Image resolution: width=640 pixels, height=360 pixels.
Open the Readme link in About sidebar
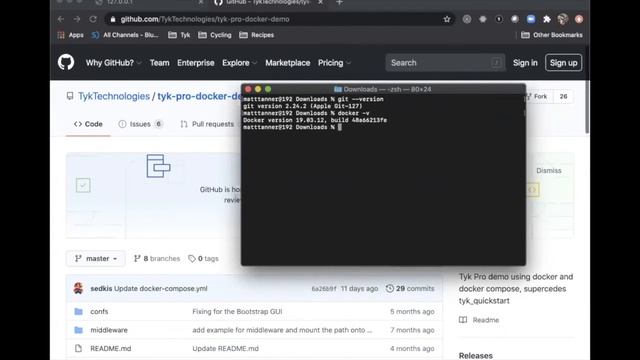click(x=479, y=320)
